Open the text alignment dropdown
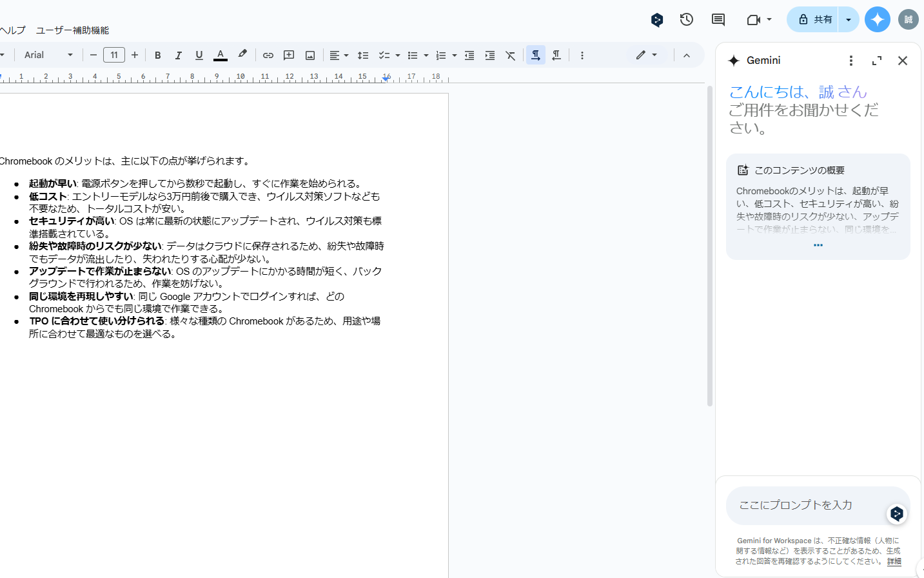924x578 pixels. tap(339, 55)
